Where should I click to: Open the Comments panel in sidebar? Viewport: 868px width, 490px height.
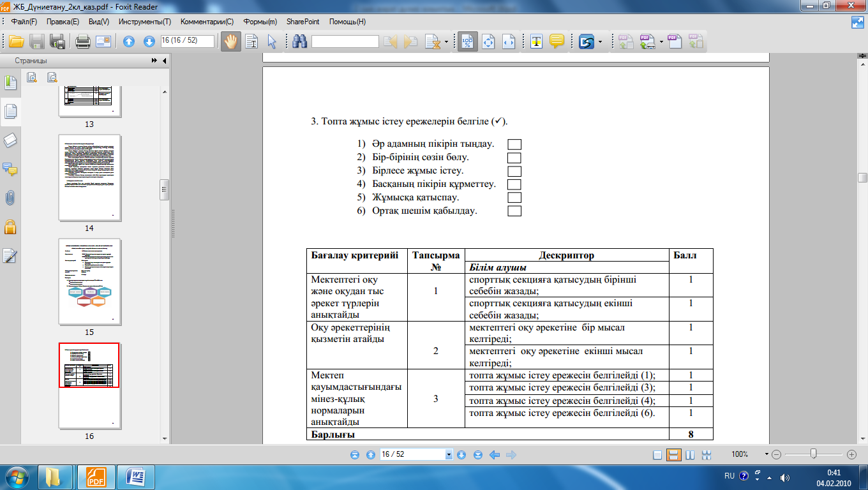10,169
